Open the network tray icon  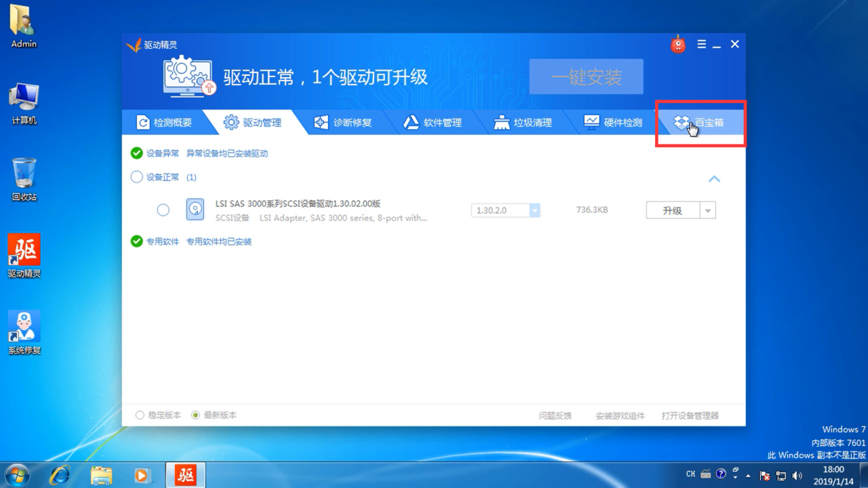tap(781, 475)
